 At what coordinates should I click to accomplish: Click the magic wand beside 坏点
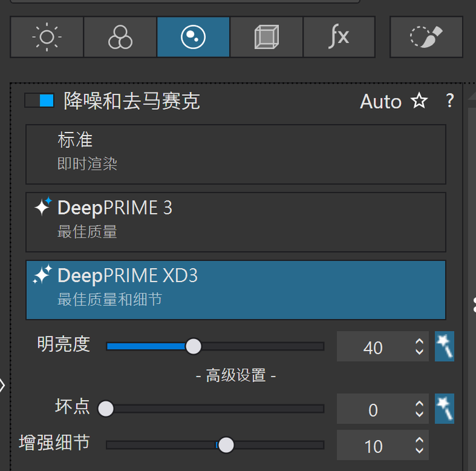tap(444, 409)
